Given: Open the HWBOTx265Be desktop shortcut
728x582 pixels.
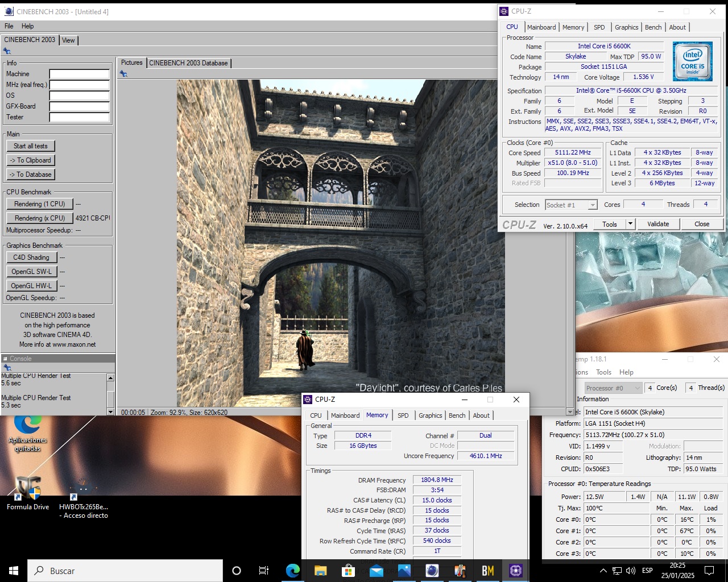Looking at the screenshot, I should tap(84, 498).
